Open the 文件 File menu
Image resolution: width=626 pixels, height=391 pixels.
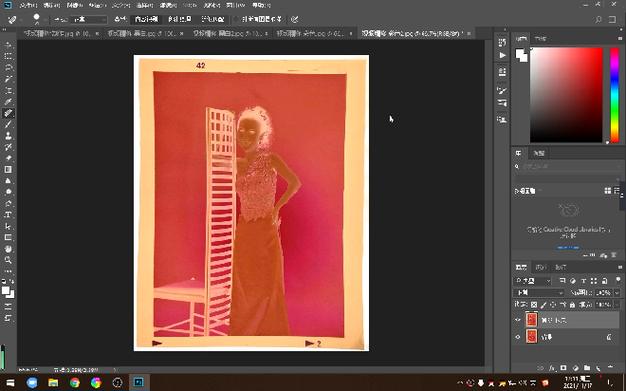pos(28,6)
